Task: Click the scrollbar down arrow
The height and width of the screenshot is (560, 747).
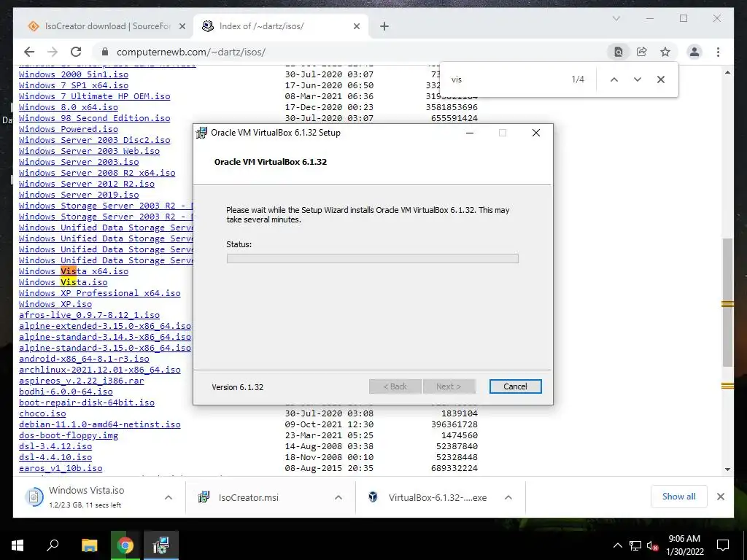Action: 727,469
